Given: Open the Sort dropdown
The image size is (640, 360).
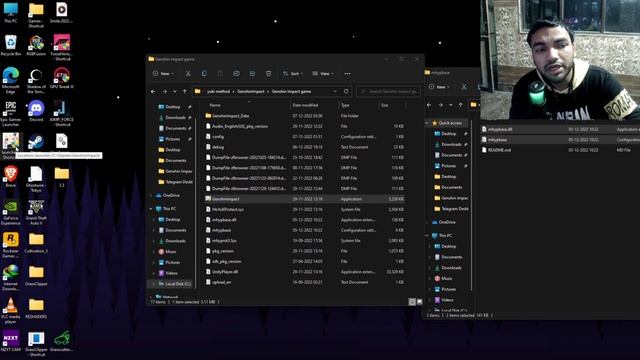Looking at the screenshot, I should (293, 73).
